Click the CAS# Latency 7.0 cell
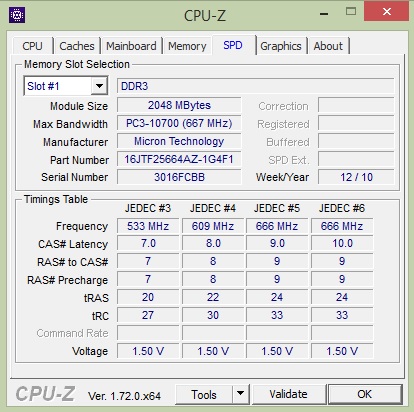The height and width of the screenshot is (412, 414). [x=148, y=243]
